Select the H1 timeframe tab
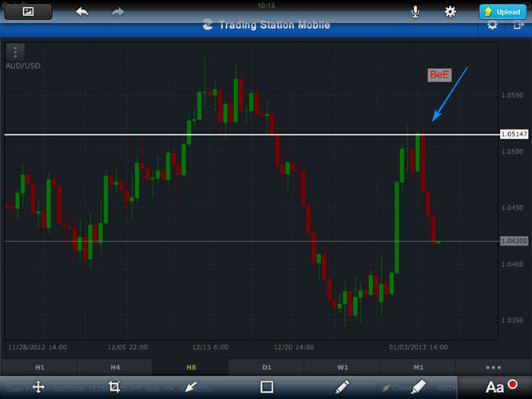 [x=40, y=367]
